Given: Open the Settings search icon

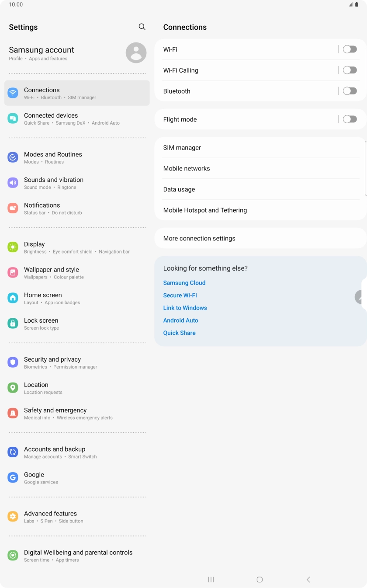Looking at the screenshot, I should pyautogui.click(x=142, y=27).
